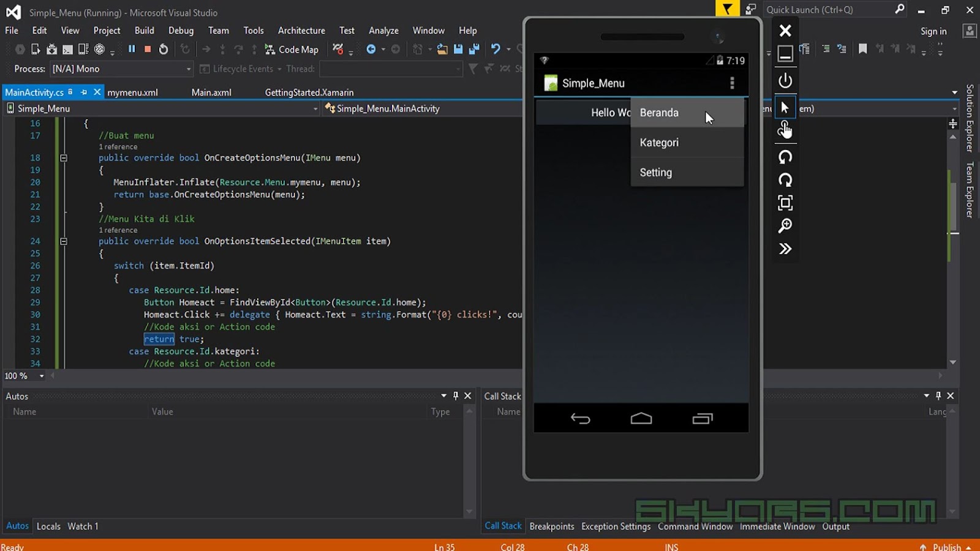Toggle a bookmark in the editor toolbar
This screenshot has height=551, width=980.
(x=863, y=48)
